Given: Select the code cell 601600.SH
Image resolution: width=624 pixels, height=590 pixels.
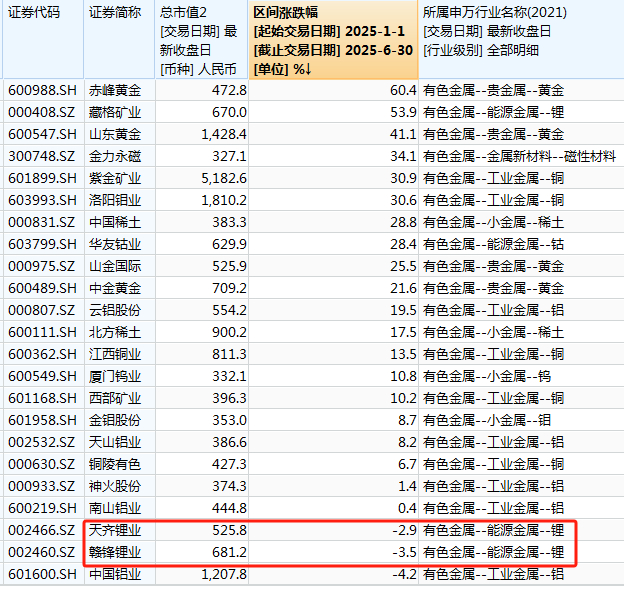Looking at the screenshot, I should (42, 574).
